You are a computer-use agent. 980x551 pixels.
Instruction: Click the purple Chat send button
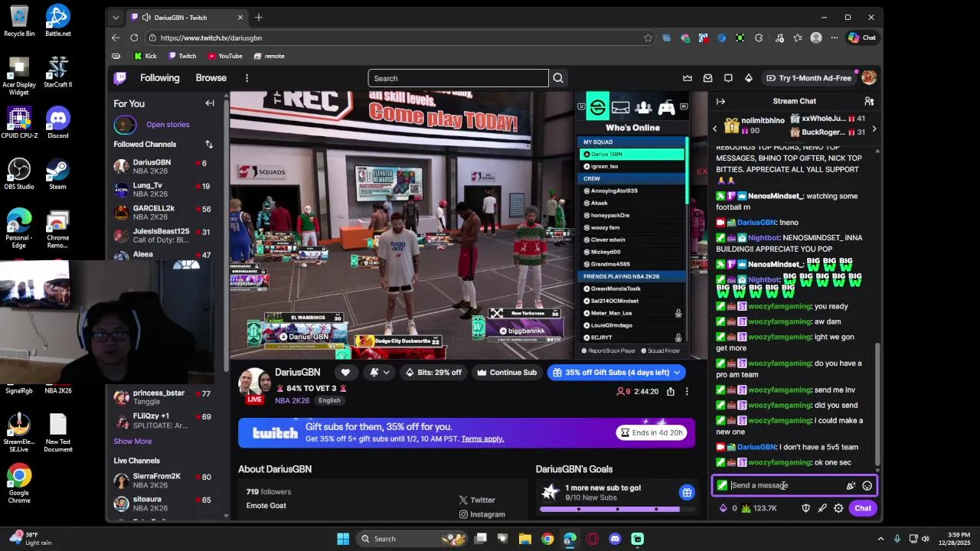tap(863, 508)
